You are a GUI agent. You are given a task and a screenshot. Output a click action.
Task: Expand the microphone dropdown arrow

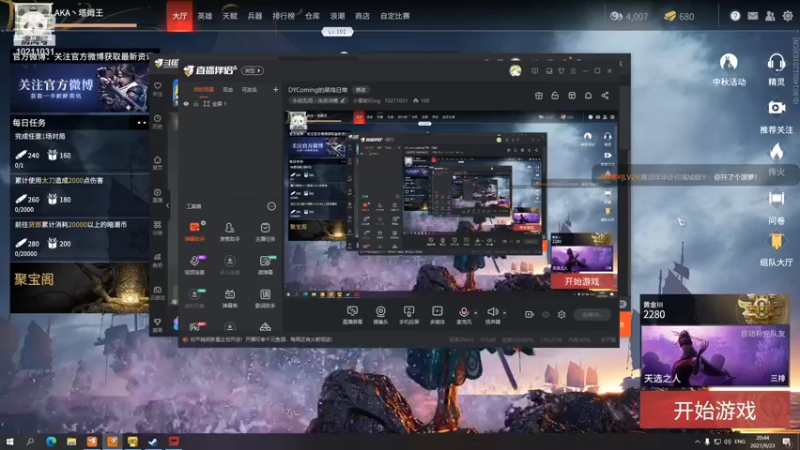coord(476,313)
